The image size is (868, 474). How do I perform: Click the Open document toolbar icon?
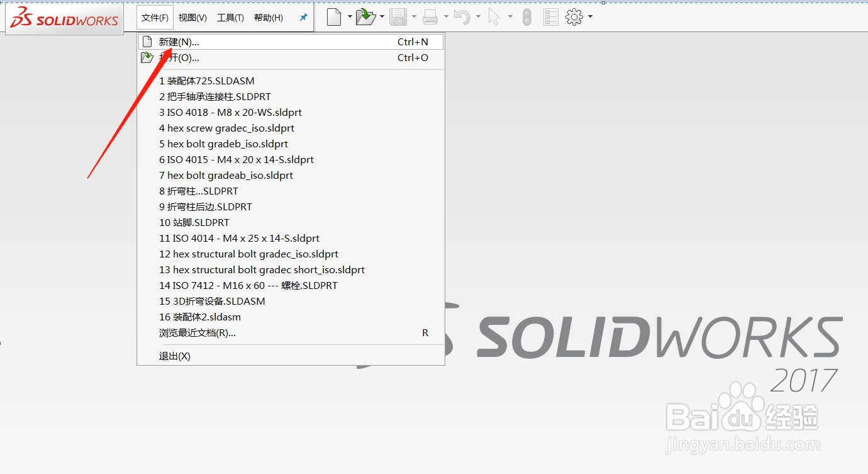pos(365,18)
